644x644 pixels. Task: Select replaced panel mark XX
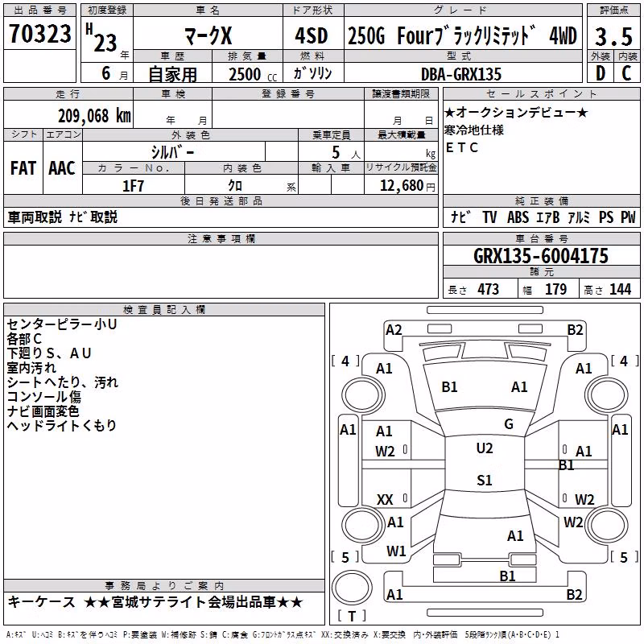(x=385, y=500)
